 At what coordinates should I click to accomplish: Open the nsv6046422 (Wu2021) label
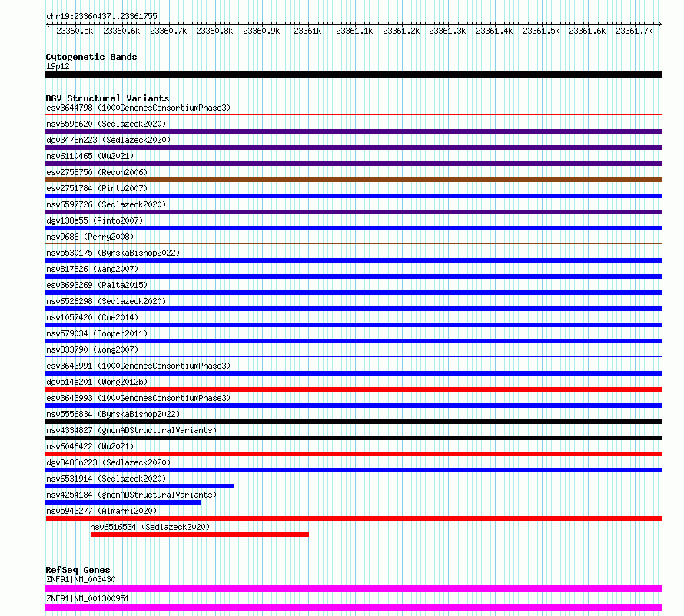(x=90, y=446)
